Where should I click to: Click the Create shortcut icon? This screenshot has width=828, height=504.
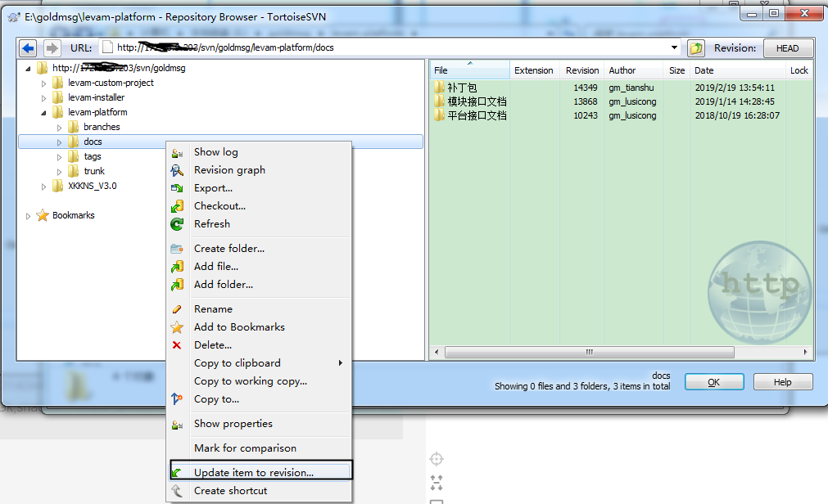(x=177, y=491)
